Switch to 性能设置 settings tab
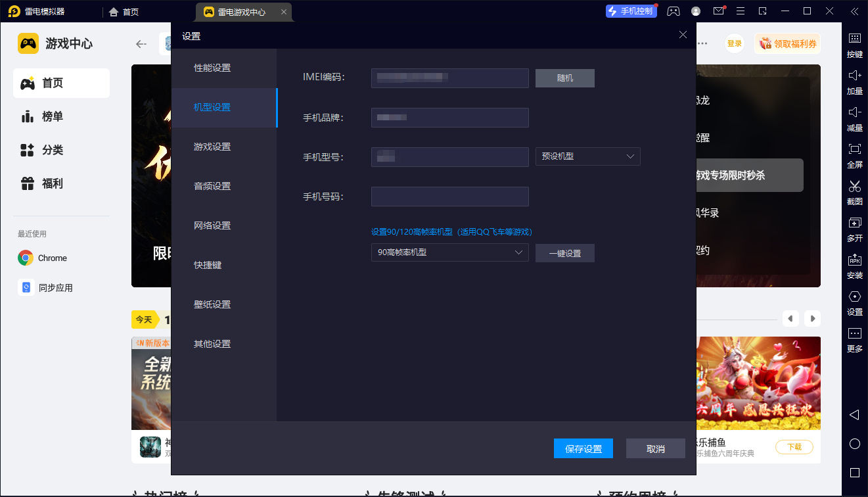 [x=212, y=68]
